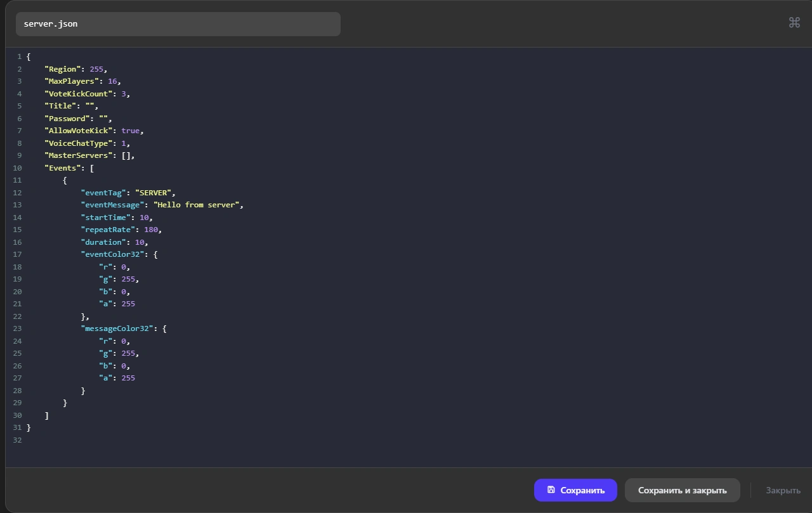This screenshot has height=513, width=812.
Task: Click the "Hello from server" string
Action: 197,205
